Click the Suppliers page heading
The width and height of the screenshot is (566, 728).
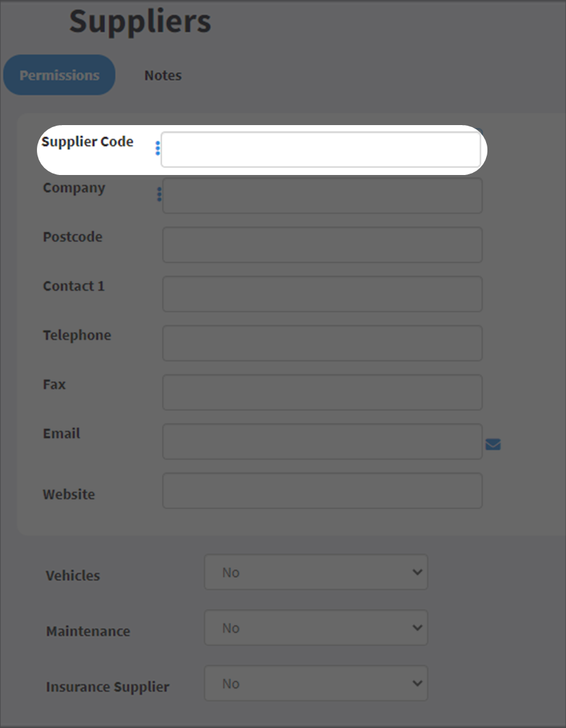coord(140,21)
